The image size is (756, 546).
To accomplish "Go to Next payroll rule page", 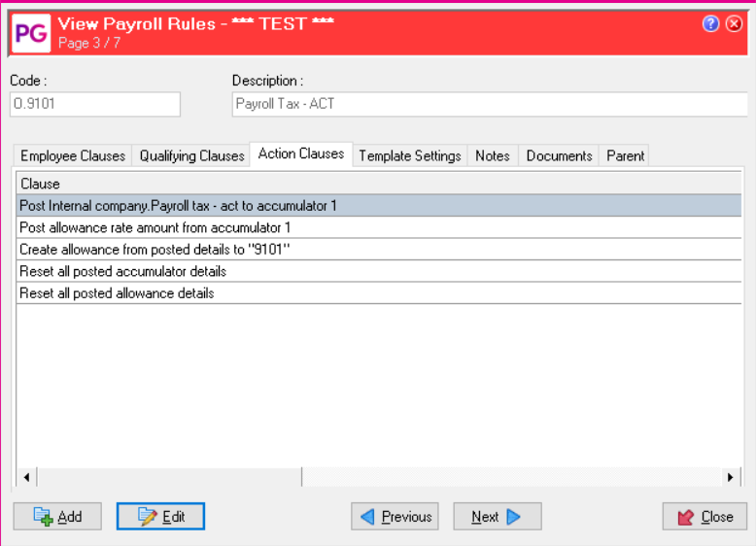I will point(497,517).
